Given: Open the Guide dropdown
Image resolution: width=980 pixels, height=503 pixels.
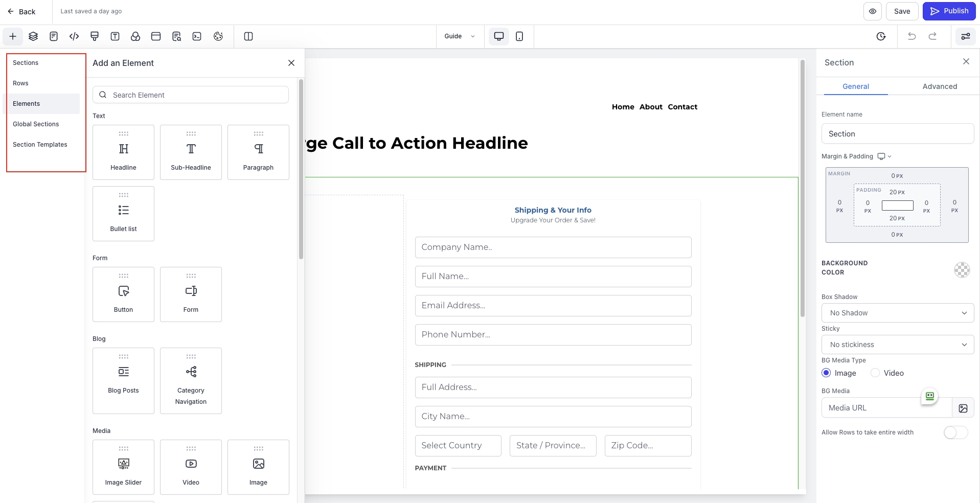Looking at the screenshot, I should click(460, 36).
